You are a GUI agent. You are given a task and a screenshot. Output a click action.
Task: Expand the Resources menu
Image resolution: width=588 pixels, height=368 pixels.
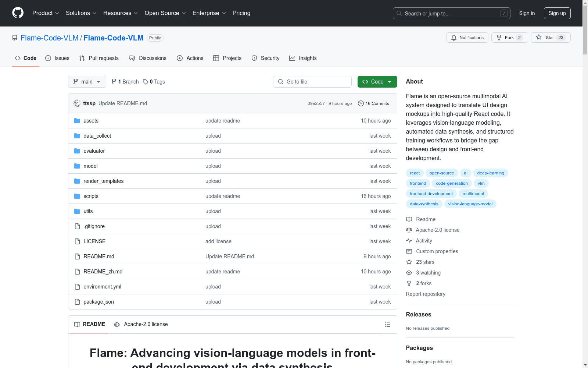click(x=121, y=13)
